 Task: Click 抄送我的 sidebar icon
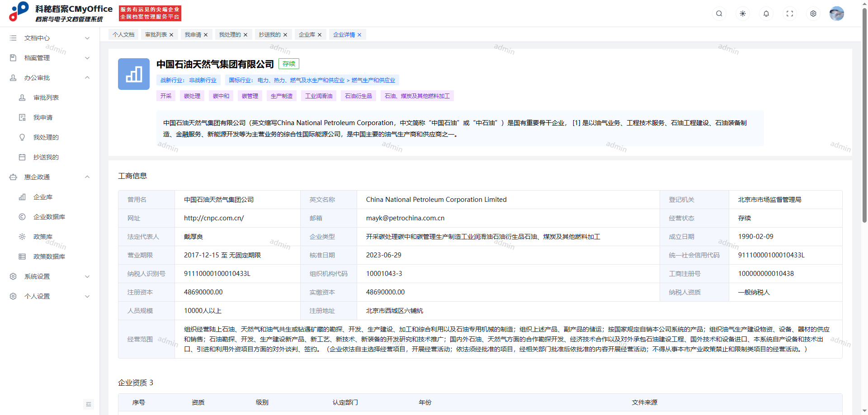pyautogui.click(x=22, y=157)
